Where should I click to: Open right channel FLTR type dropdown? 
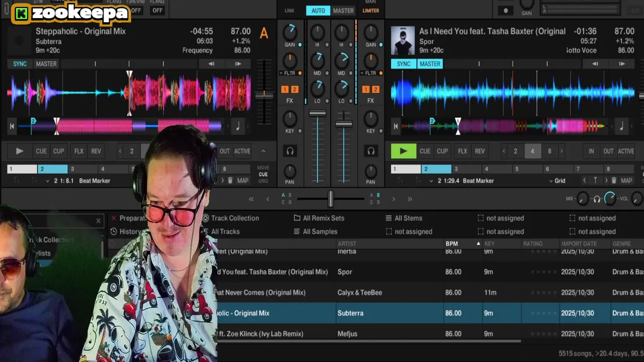tap(362, 73)
